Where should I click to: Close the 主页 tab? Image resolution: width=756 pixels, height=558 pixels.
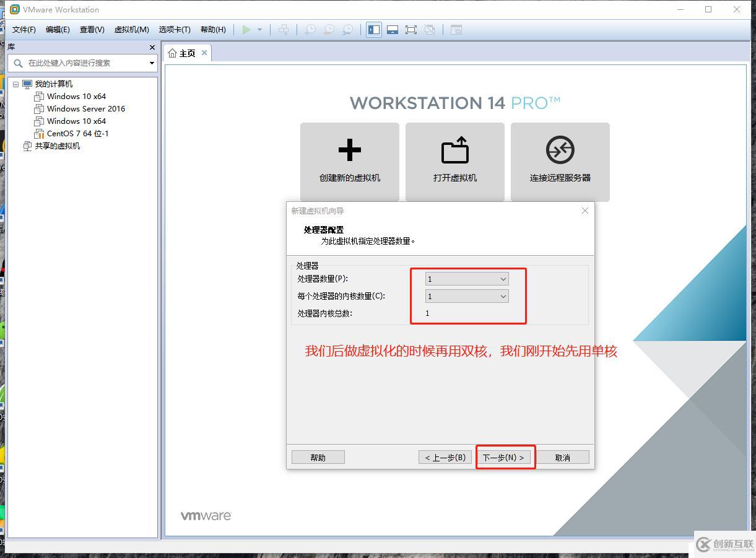(204, 53)
